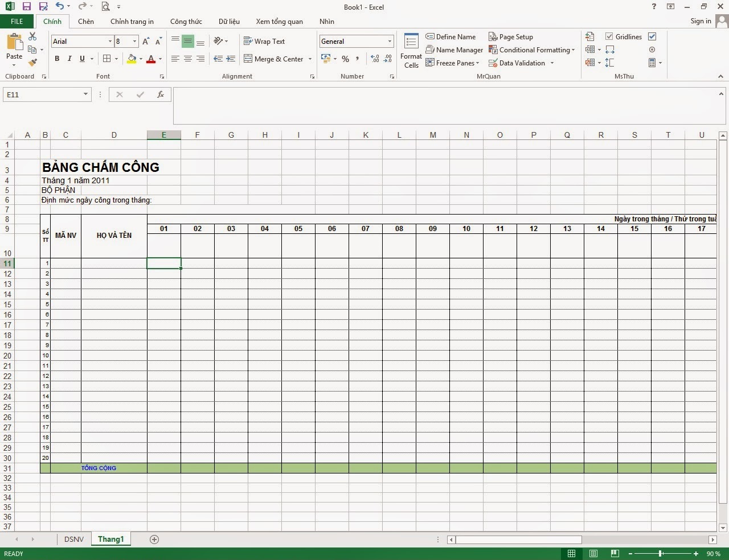Apply Percent Style
Viewport: 729px width, 560px height.
click(x=345, y=59)
